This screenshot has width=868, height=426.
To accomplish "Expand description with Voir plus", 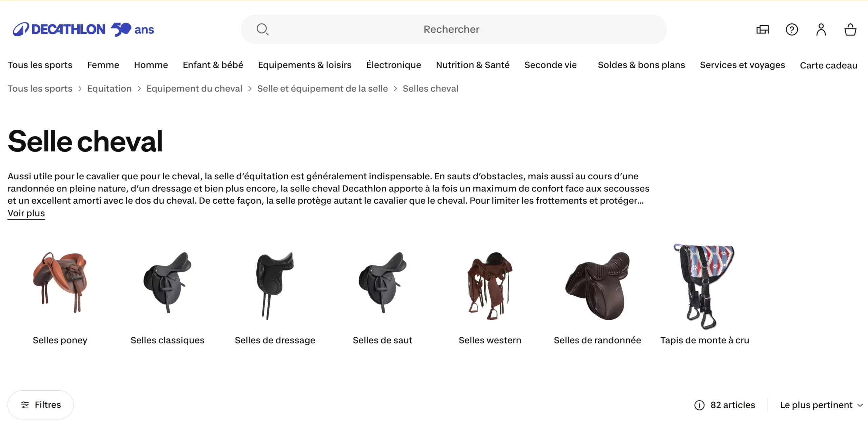I will click(26, 213).
